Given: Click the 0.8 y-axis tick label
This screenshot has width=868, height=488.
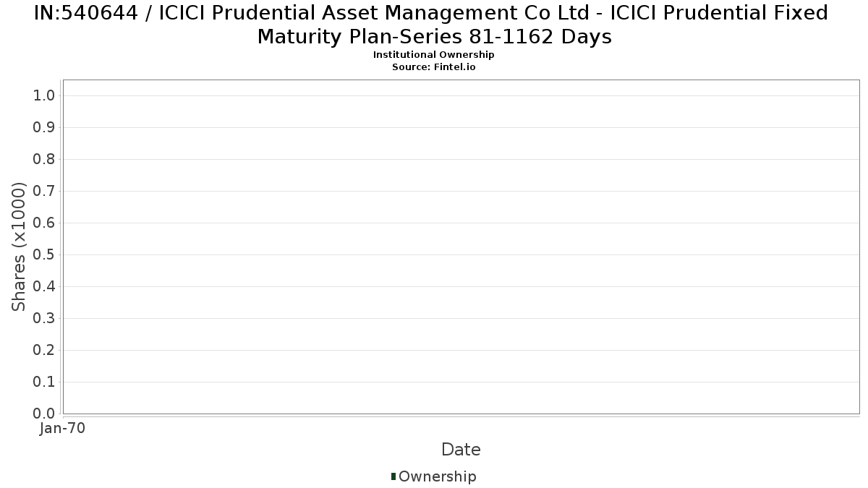Looking at the screenshot, I should click(45, 160).
